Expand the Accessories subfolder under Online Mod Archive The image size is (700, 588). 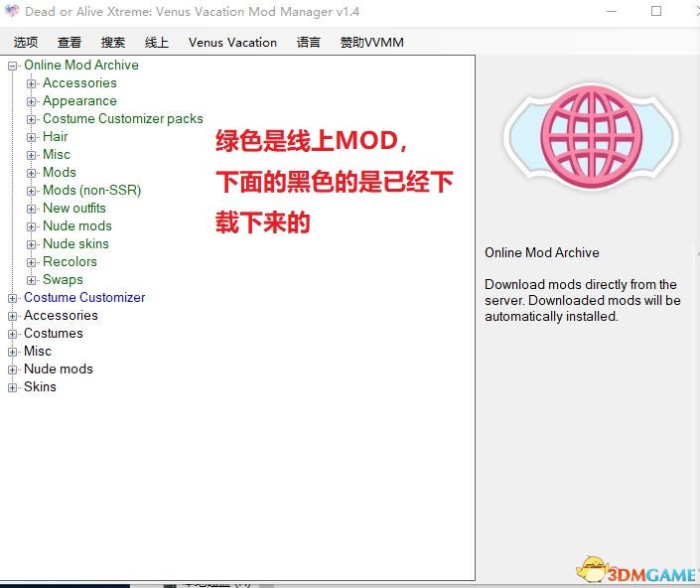click(x=32, y=83)
